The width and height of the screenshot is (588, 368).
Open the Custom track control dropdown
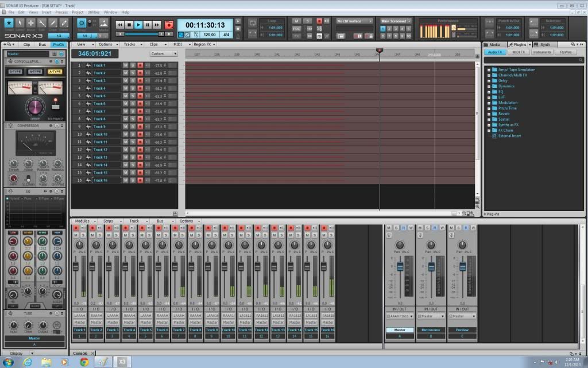[x=164, y=53]
